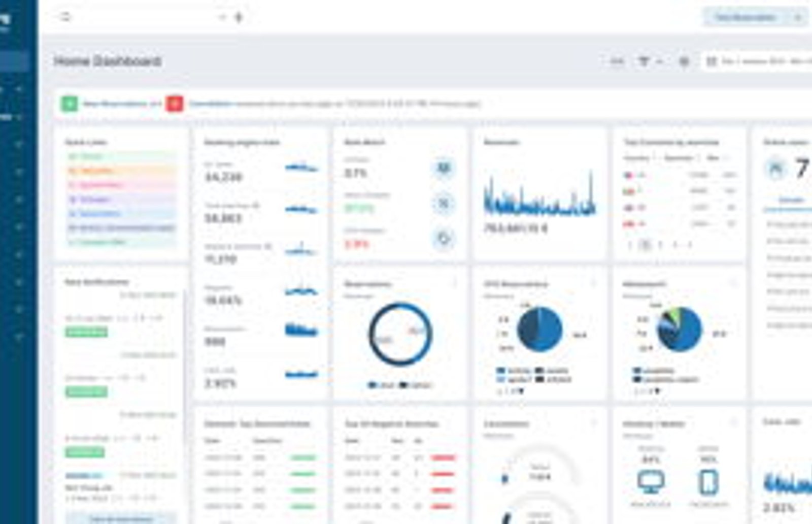Click round guest icon beside the 7
Screen dimensions: 812x524
click(x=776, y=169)
